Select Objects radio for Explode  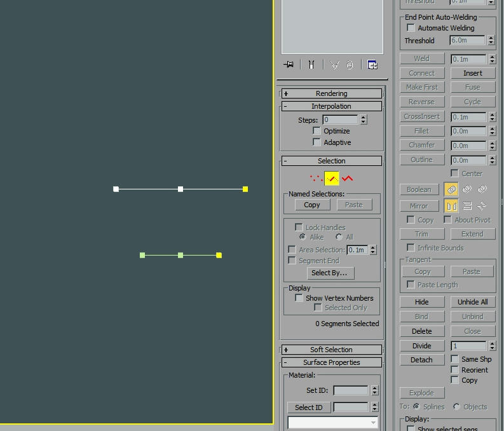click(456, 407)
